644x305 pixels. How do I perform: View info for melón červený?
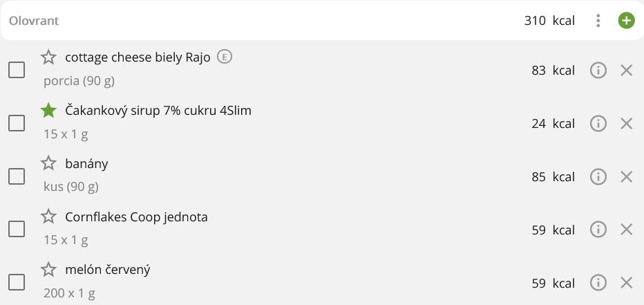click(598, 283)
